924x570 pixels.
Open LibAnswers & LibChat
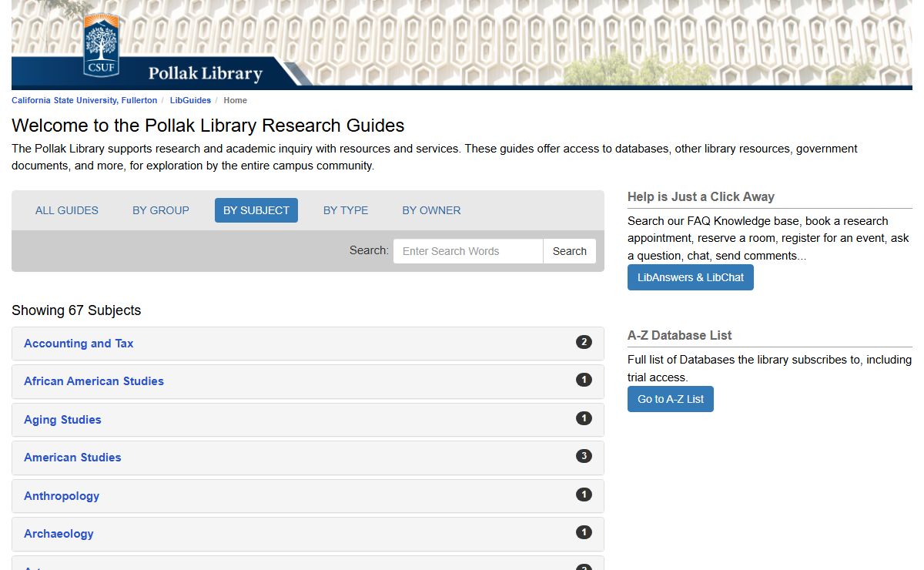pyautogui.click(x=691, y=277)
